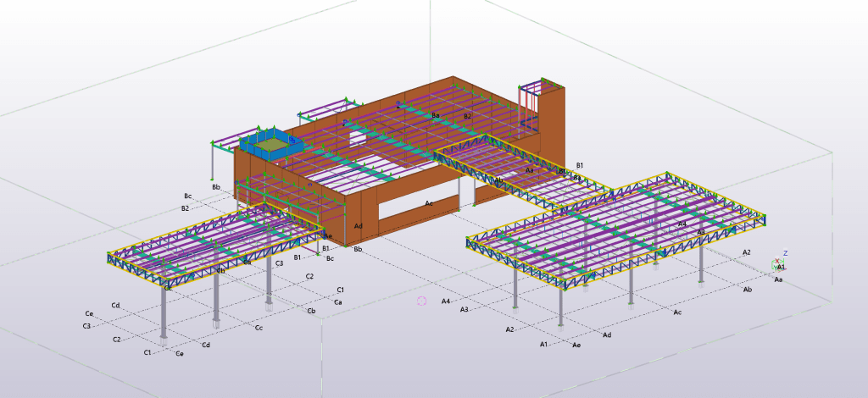The width and height of the screenshot is (868, 398).
Task: Click the Ab grid label at the right grid edge
Action: [747, 290]
